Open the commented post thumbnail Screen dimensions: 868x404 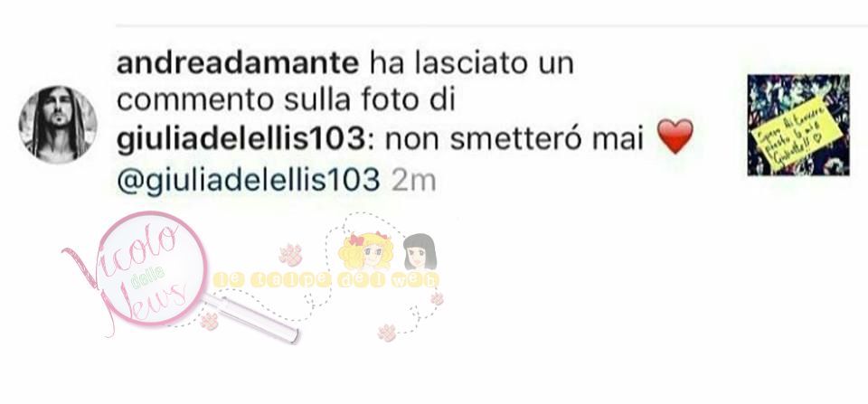798,125
